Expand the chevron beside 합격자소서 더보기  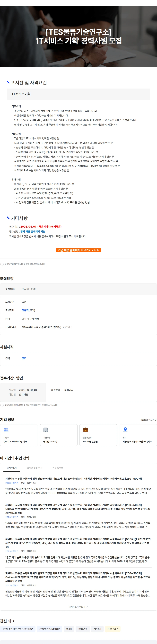click(87, 607)
